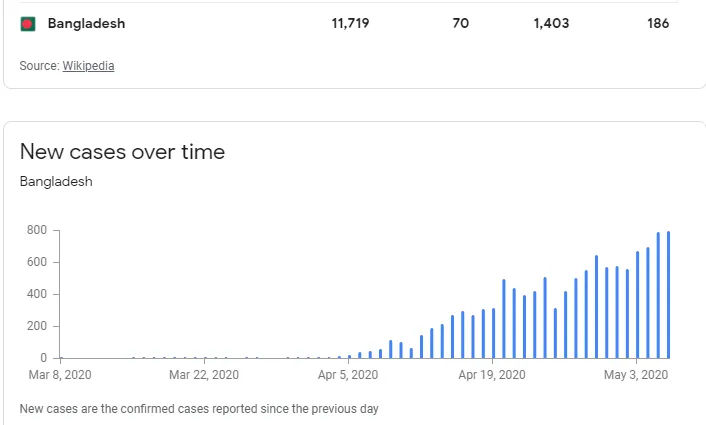The width and height of the screenshot is (706, 425).
Task: Select the 11,719 confirmed cases value
Action: point(350,23)
